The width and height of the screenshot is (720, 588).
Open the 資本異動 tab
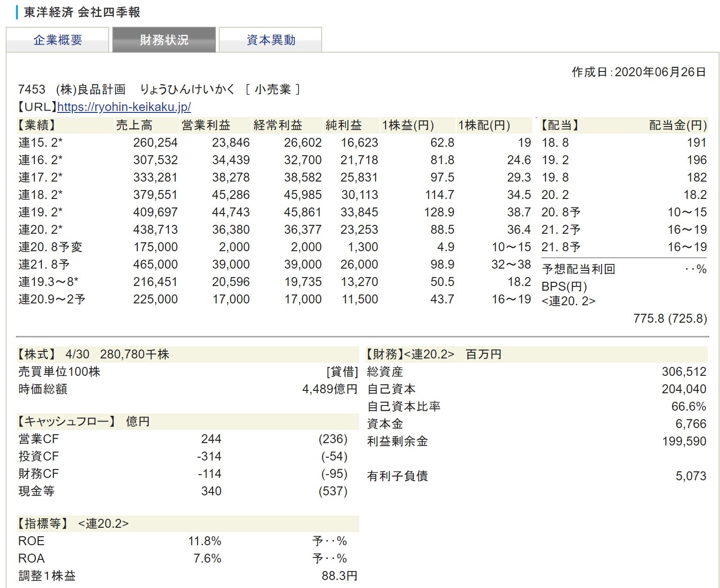pos(271,40)
